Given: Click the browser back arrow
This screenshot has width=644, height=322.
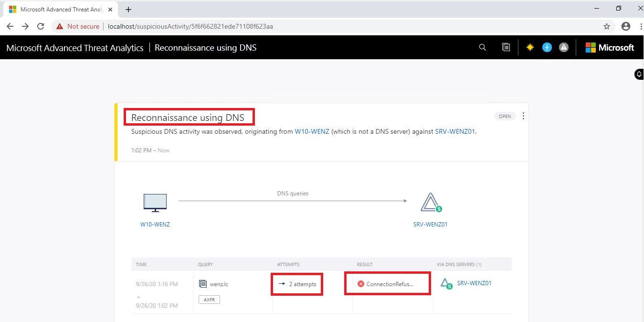Looking at the screenshot, I should point(10,26).
